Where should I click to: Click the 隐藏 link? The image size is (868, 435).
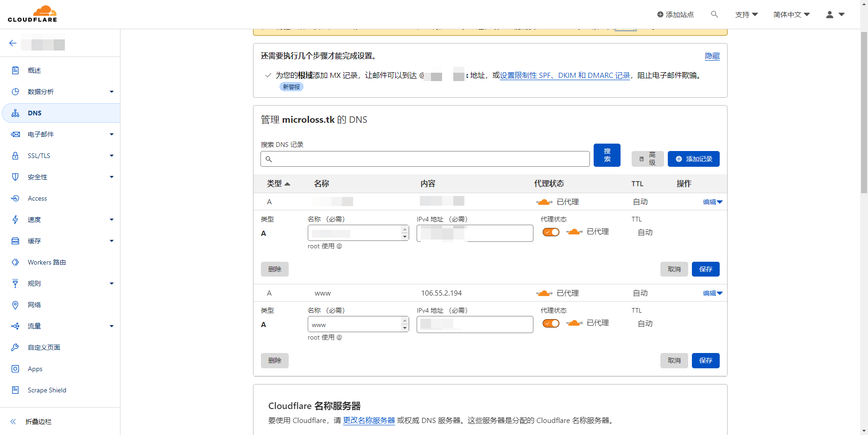[712, 56]
